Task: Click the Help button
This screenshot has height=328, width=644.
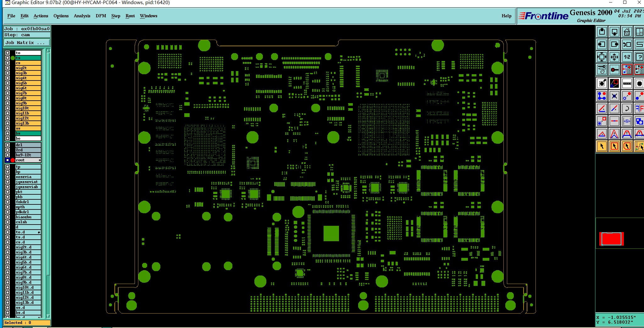Action: pyautogui.click(x=506, y=16)
